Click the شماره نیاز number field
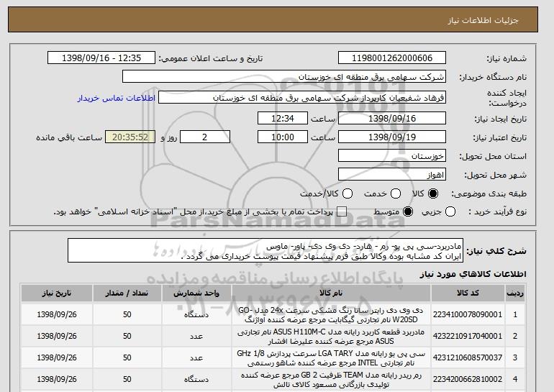 [x=392, y=58]
